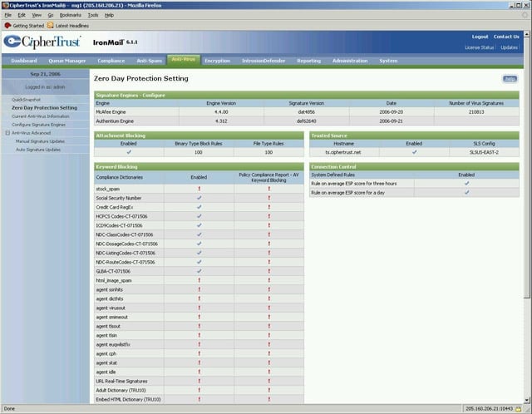Switch to the Queue Manager tab
532x414 pixels.
[66, 61]
